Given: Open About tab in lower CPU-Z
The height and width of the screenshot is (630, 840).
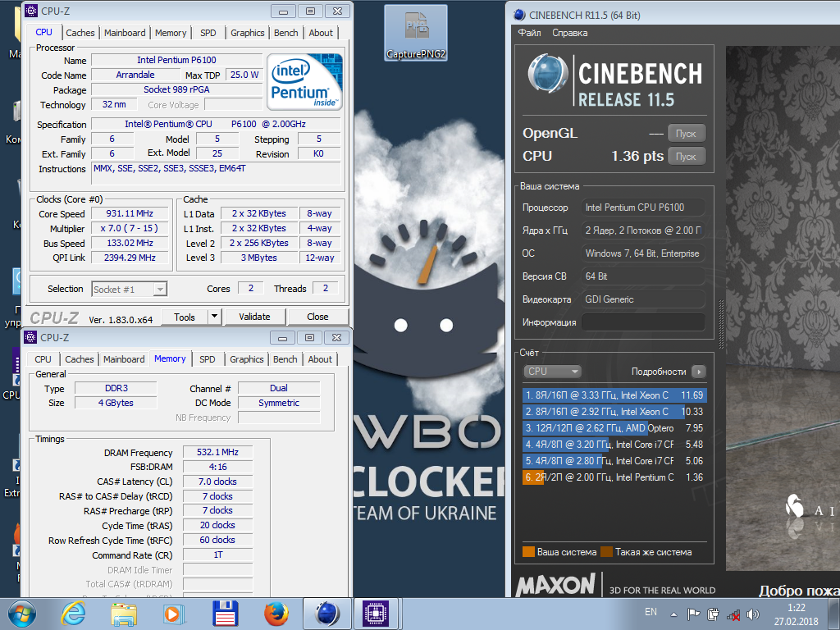Looking at the screenshot, I should point(320,359).
